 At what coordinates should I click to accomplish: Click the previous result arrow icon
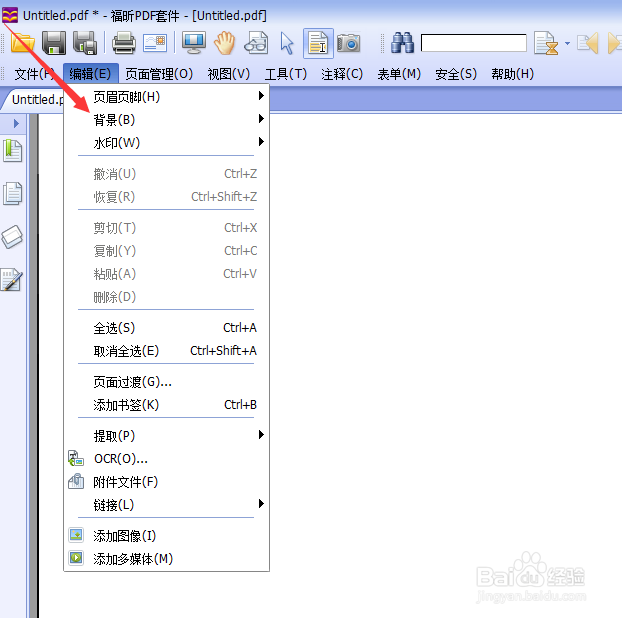point(588,43)
